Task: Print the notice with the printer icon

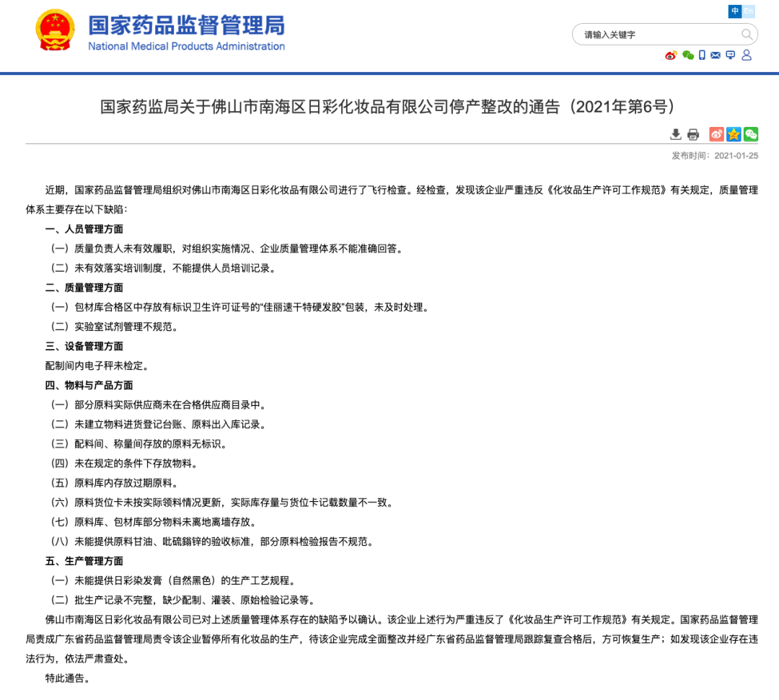Action: point(693,134)
